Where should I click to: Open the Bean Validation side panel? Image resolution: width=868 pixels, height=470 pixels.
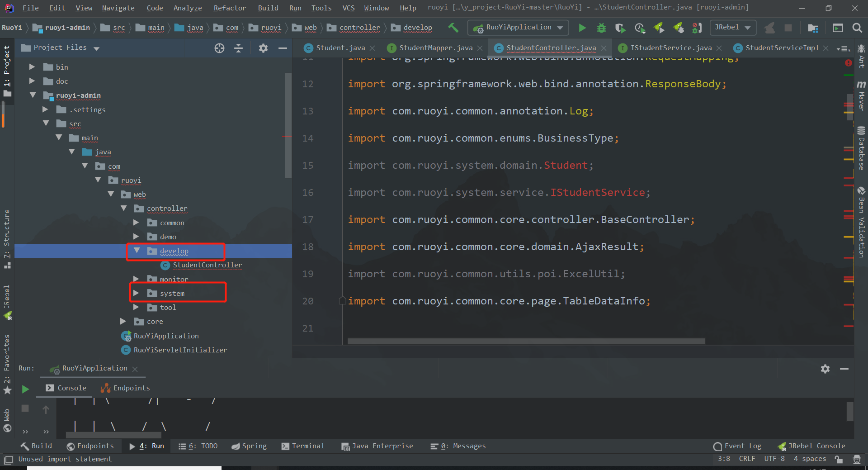click(x=861, y=222)
